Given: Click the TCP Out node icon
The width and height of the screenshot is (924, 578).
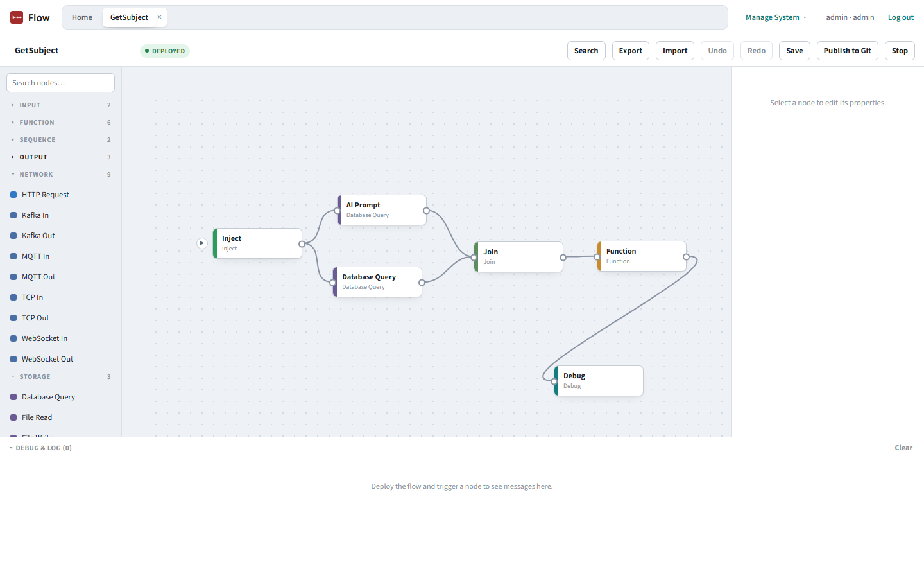Looking at the screenshot, I should tap(13, 318).
